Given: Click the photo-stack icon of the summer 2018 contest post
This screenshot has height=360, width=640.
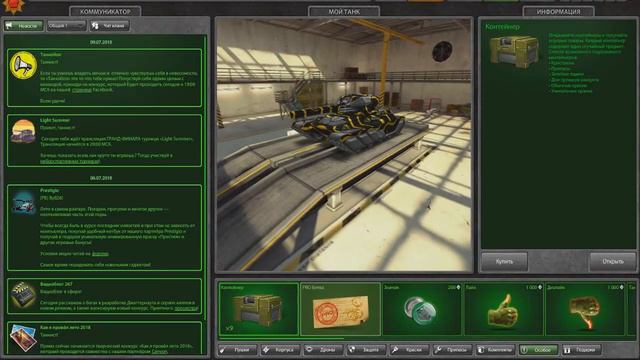Looking at the screenshot, I should point(23,338).
